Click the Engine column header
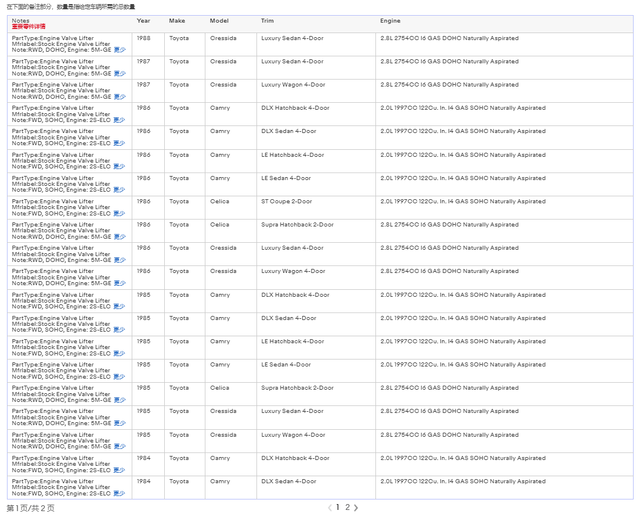The height and width of the screenshot is (514, 640). click(390, 21)
